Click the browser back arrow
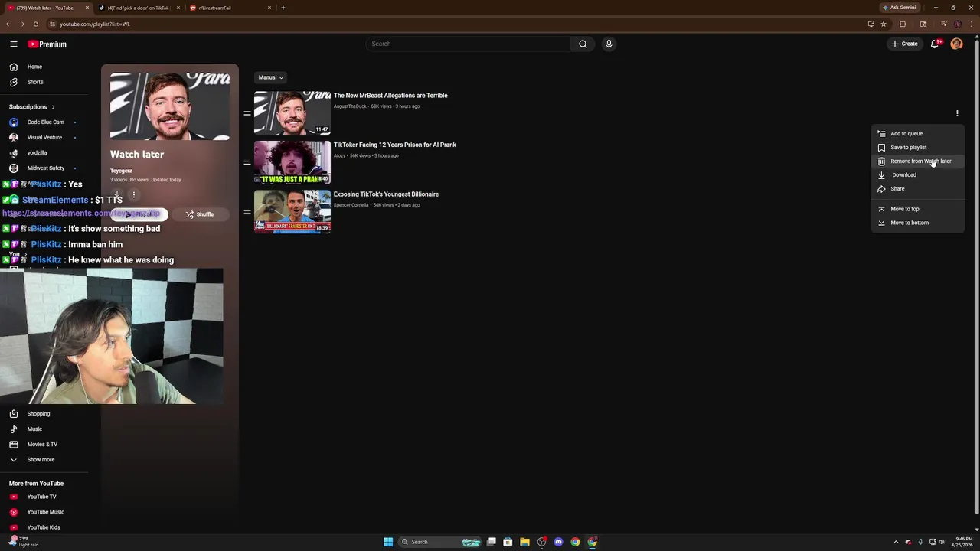This screenshot has height=551, width=980. pyautogui.click(x=8, y=24)
